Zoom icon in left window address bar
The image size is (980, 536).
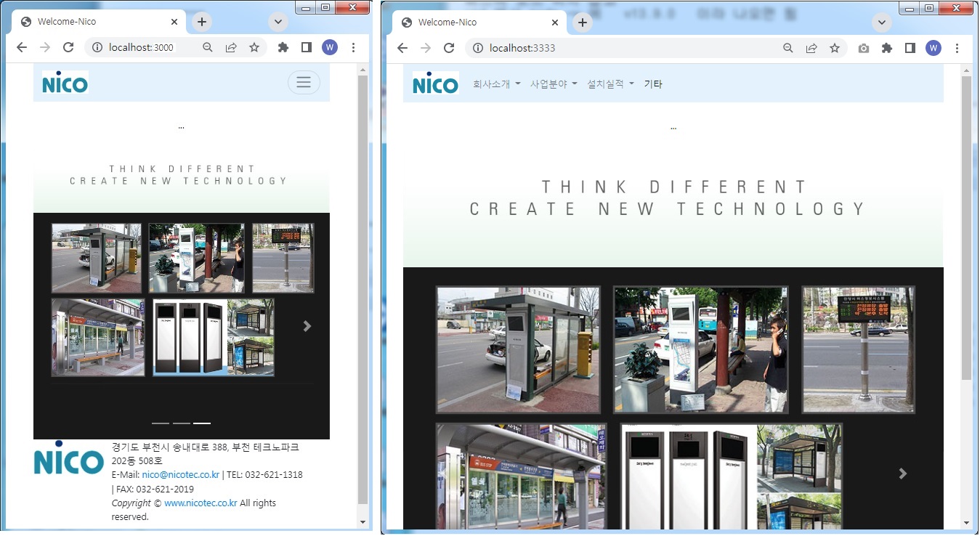click(x=208, y=47)
